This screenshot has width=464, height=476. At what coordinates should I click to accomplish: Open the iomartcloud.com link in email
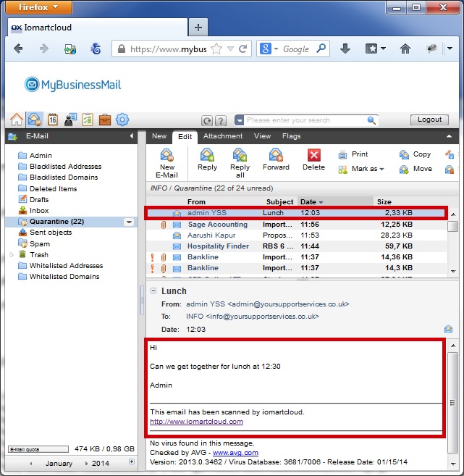pyautogui.click(x=196, y=421)
